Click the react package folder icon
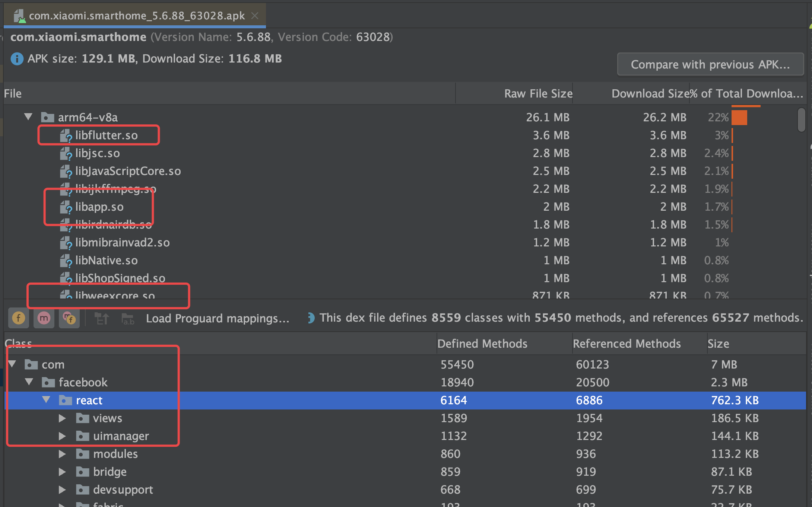The image size is (812, 507). click(x=65, y=401)
